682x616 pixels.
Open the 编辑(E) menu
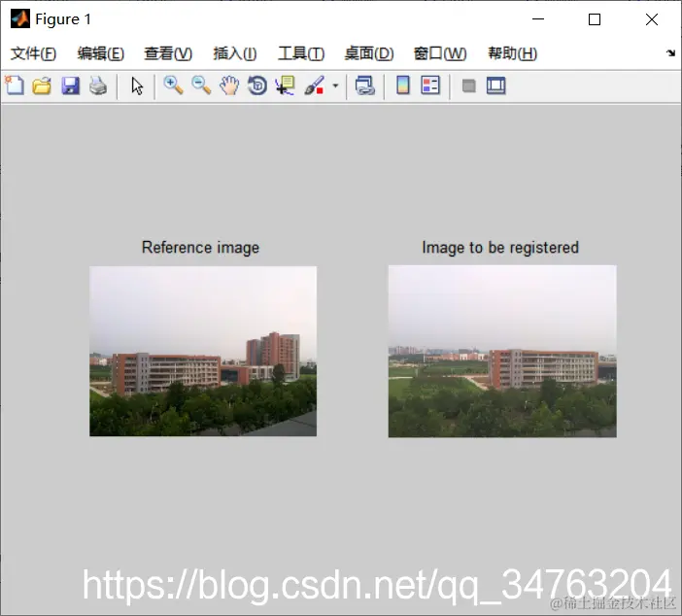(101, 53)
